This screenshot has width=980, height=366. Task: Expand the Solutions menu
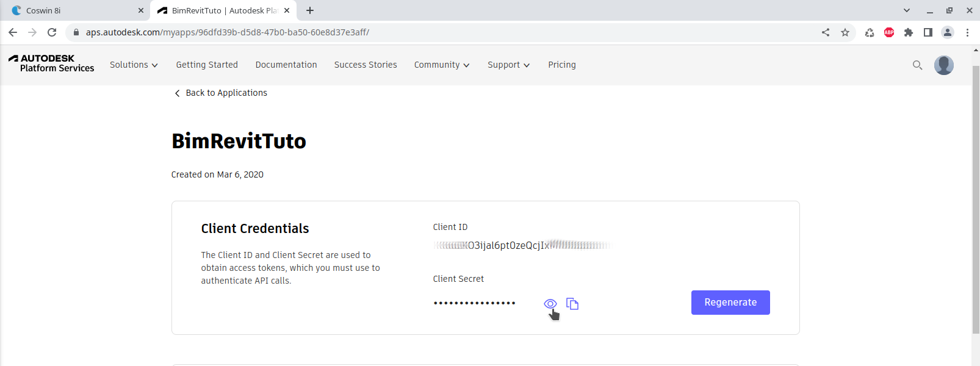click(134, 65)
